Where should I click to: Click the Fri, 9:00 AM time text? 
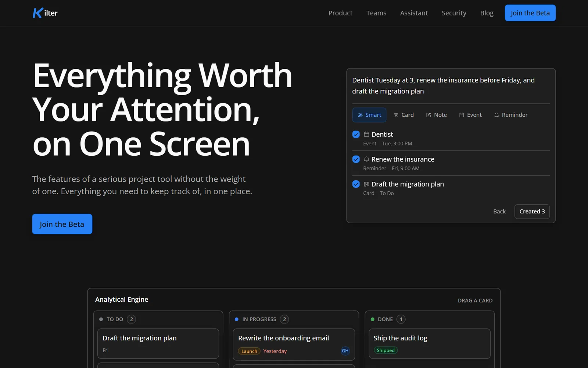pos(406,168)
